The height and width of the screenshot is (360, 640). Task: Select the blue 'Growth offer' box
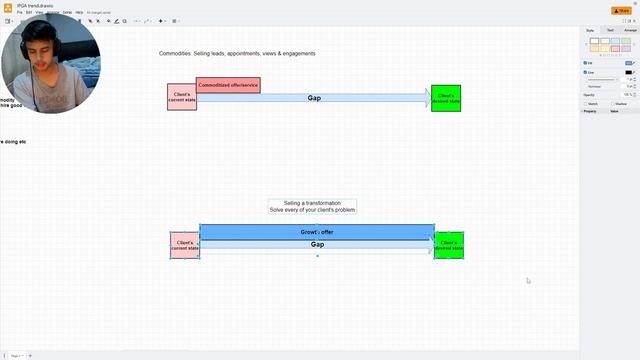pyautogui.click(x=317, y=231)
